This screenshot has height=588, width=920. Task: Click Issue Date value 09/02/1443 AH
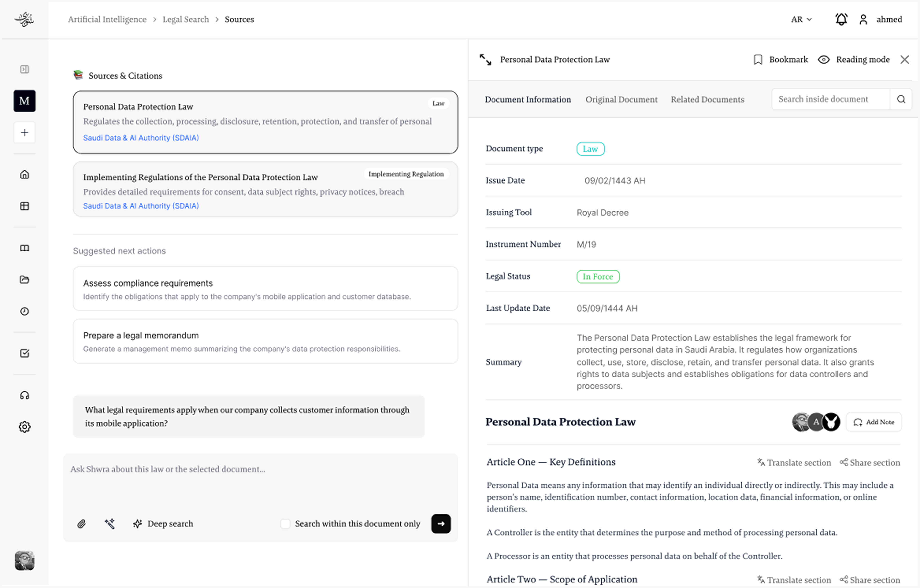(x=615, y=181)
